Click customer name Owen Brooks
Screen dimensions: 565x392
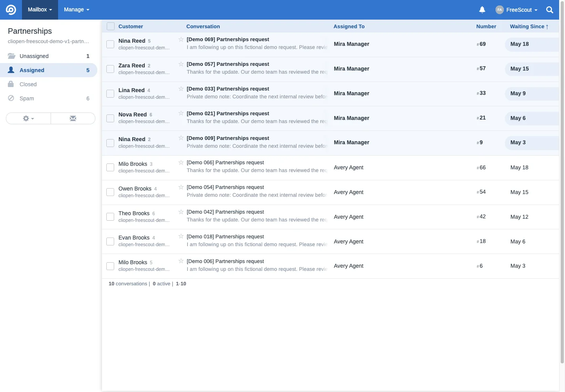[x=135, y=189]
